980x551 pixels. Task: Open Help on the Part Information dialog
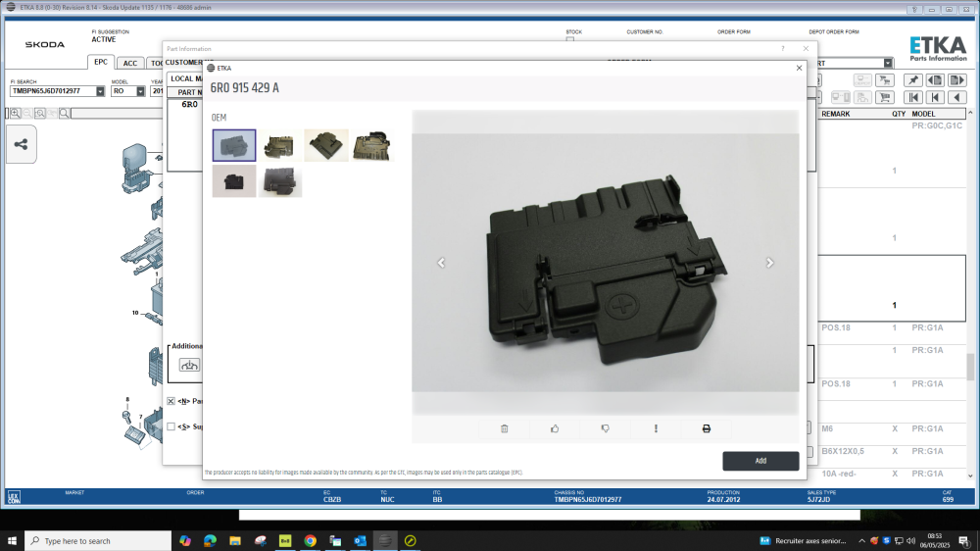coord(782,49)
